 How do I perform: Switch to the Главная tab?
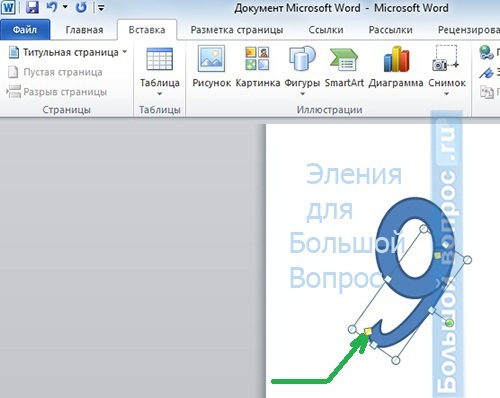point(84,30)
